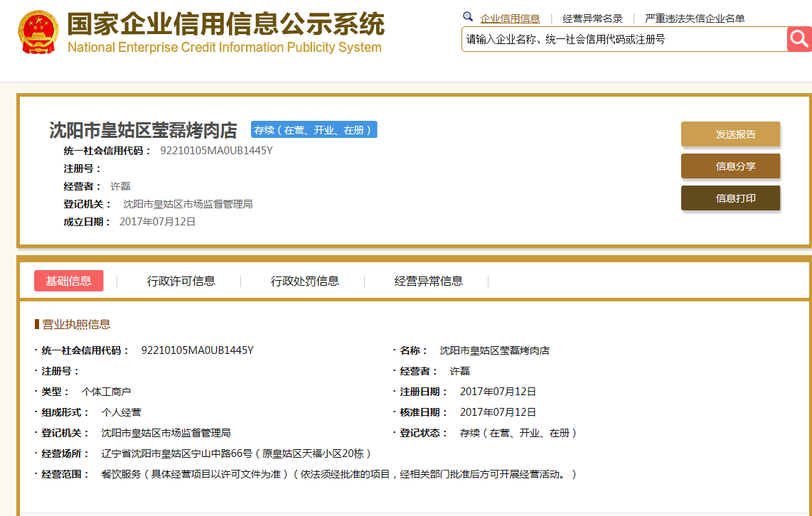Click 登记机关 value in license info section
The width and height of the screenshot is (812, 516).
pyautogui.click(x=166, y=433)
